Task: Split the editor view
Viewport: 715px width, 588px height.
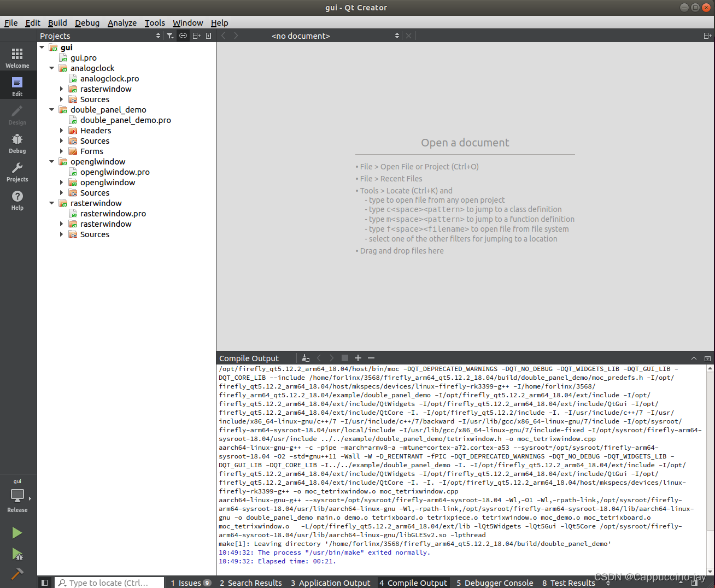Action: tap(707, 36)
